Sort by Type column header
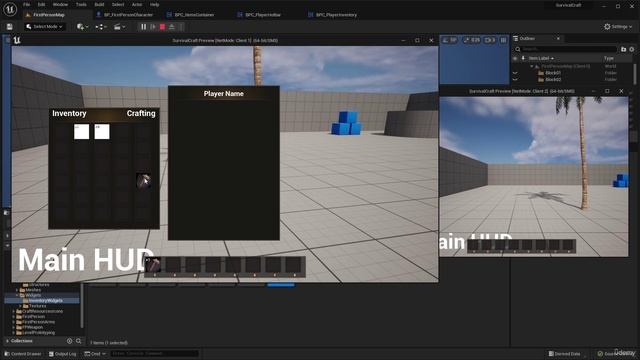640x360 pixels. coord(609,58)
